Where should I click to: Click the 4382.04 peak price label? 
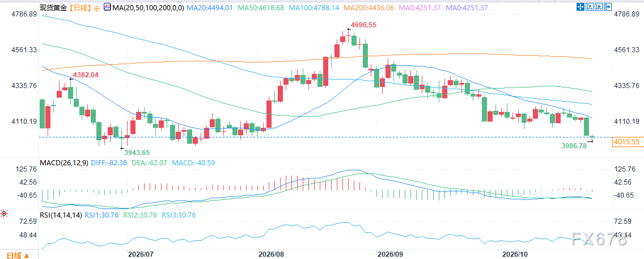click(86, 75)
